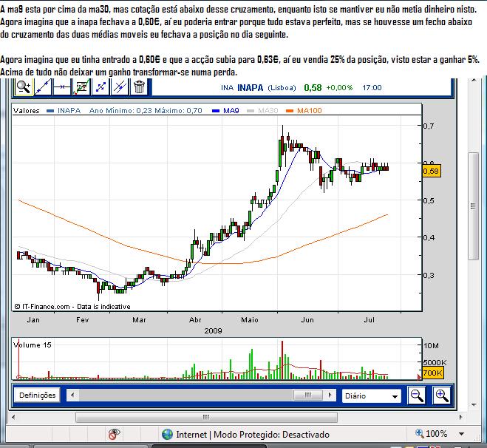Click the Definições button
Screen dimensions: 487x448
coord(37,396)
